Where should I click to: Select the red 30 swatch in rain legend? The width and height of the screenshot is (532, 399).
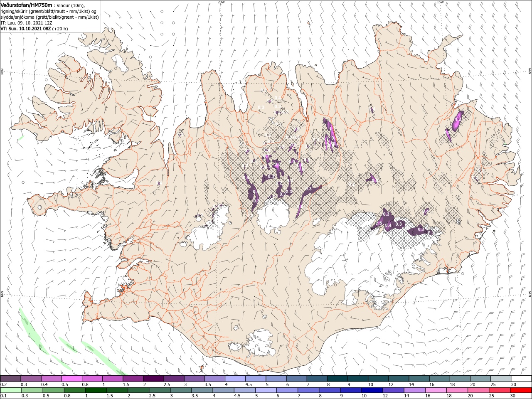tap(521, 390)
